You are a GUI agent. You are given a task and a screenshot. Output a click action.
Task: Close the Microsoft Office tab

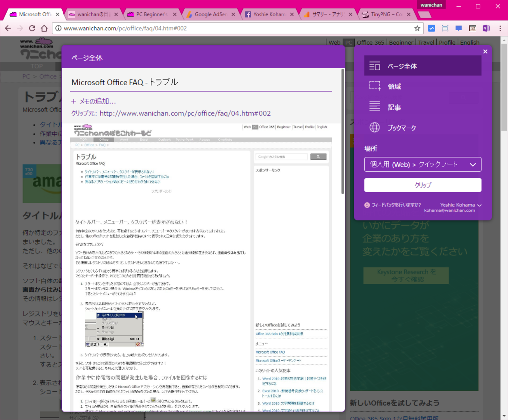pos(58,14)
